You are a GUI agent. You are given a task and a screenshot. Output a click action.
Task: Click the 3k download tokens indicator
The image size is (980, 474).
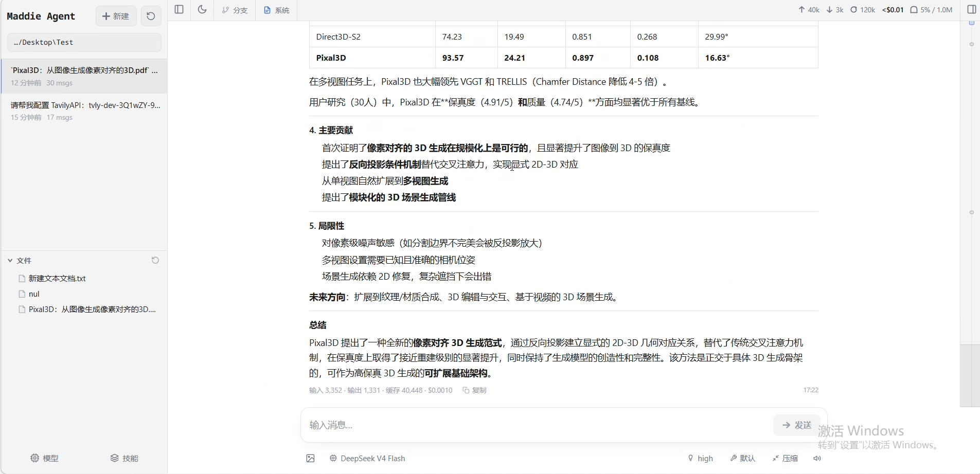[835, 10]
